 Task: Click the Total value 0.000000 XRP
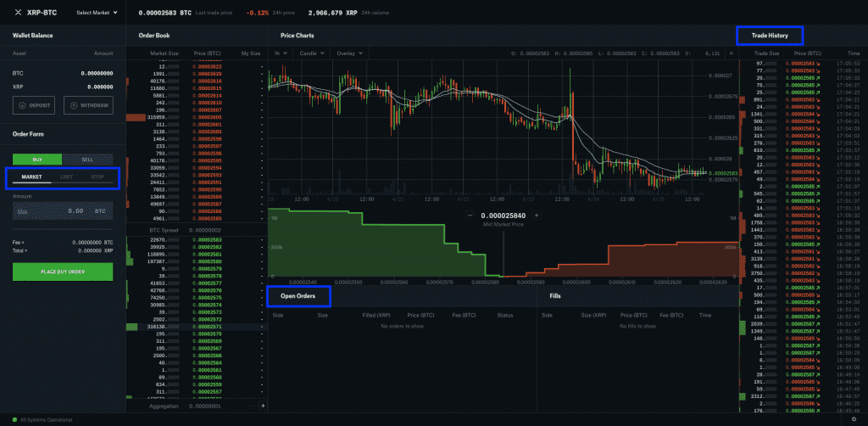pyautogui.click(x=96, y=250)
